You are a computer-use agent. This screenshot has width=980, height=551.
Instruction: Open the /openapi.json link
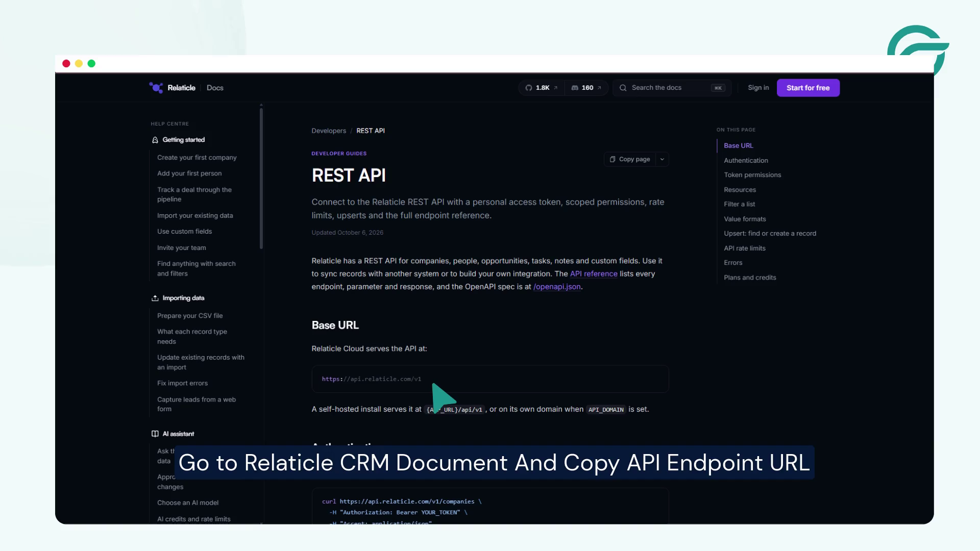tap(557, 287)
